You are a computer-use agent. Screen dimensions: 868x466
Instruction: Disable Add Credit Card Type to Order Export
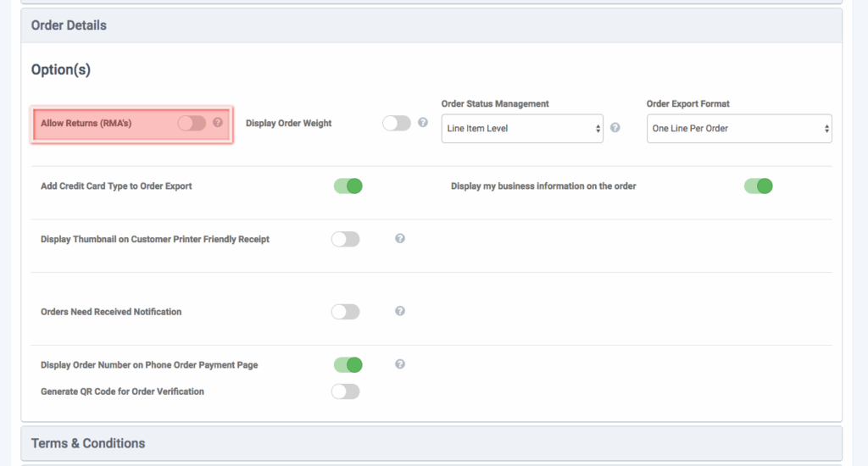click(x=348, y=186)
